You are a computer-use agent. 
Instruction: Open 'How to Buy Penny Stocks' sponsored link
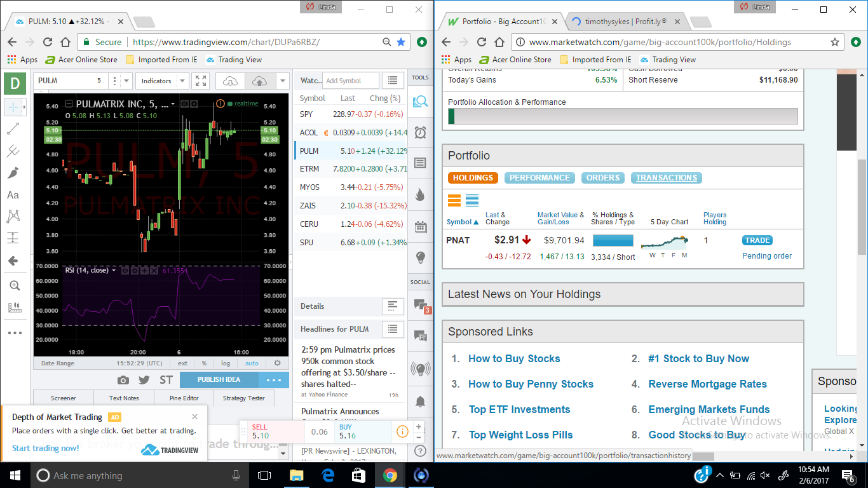[x=531, y=384]
